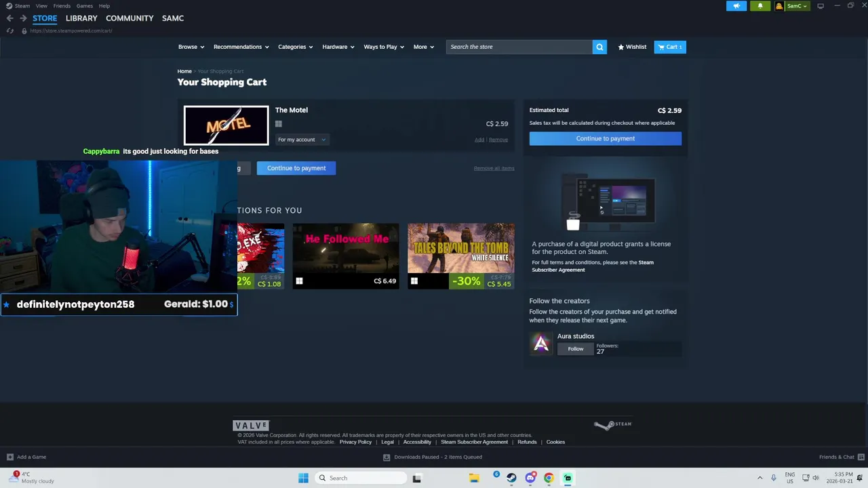Image resolution: width=868 pixels, height=488 pixels.
Task: Expand the Hardware dropdown
Action: [x=338, y=47]
